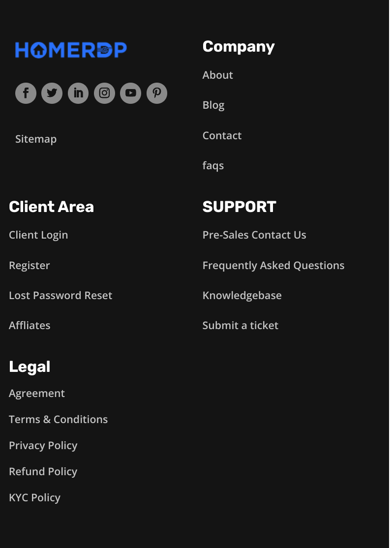Open the YouTube social icon
392x548 pixels.
(130, 93)
